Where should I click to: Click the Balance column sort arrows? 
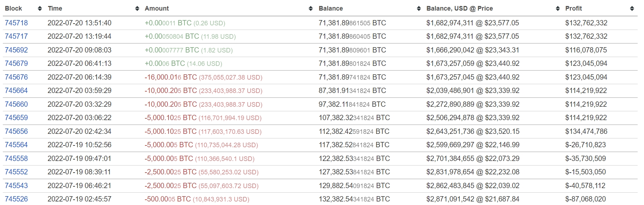[419, 8]
